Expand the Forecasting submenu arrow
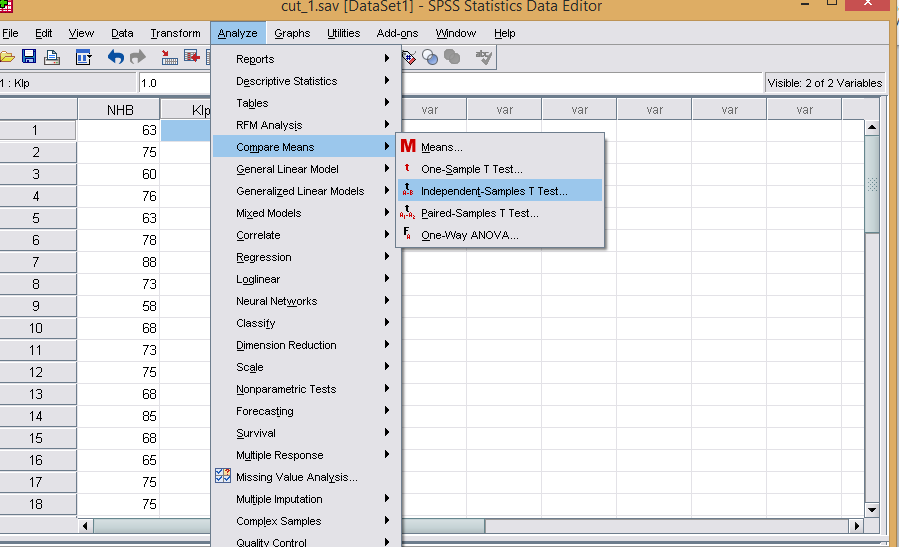Viewport: 899px width, 547px height. pos(387,411)
